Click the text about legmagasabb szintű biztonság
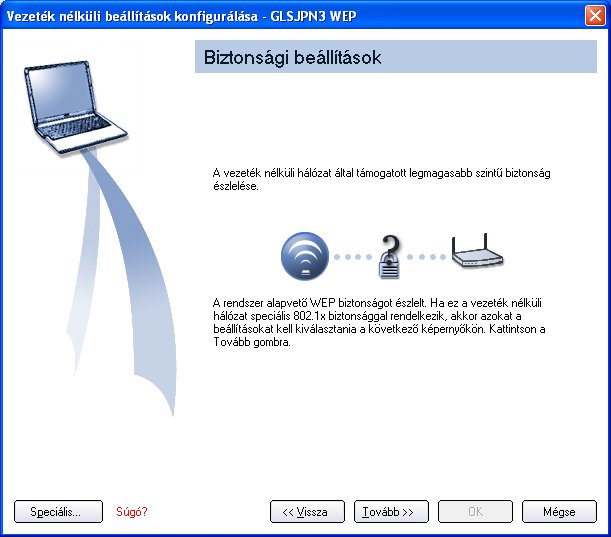Screen dimensions: 611x537 click(x=381, y=179)
